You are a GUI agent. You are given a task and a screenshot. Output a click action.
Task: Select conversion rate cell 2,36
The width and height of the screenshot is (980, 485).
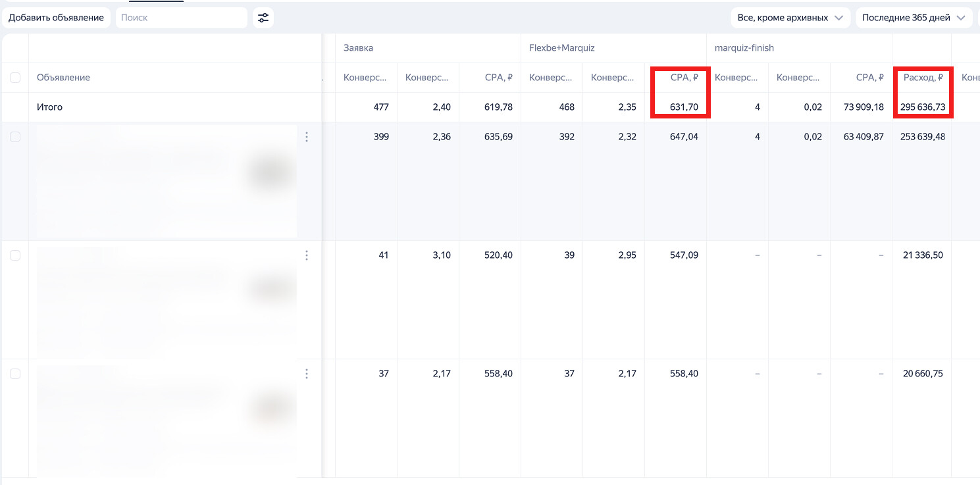click(442, 137)
